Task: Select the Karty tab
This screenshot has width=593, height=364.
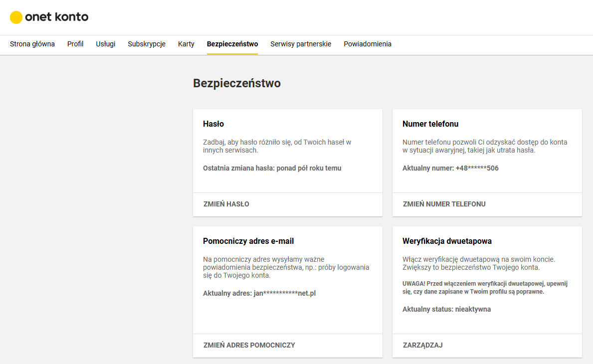Action: pyautogui.click(x=186, y=44)
